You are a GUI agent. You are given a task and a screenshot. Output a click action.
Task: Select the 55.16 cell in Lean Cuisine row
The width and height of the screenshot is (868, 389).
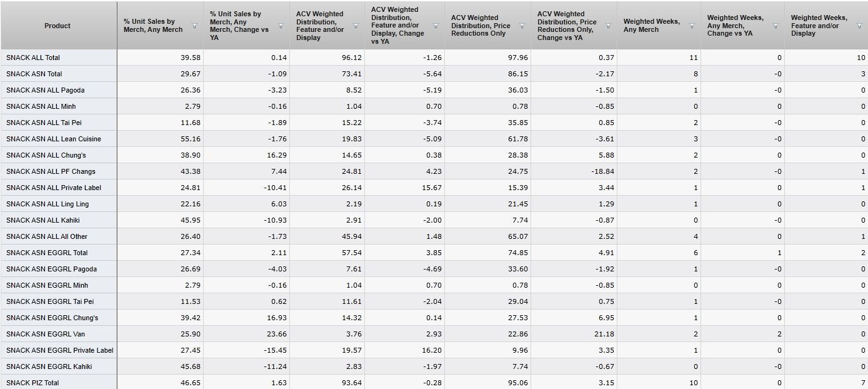(x=191, y=139)
